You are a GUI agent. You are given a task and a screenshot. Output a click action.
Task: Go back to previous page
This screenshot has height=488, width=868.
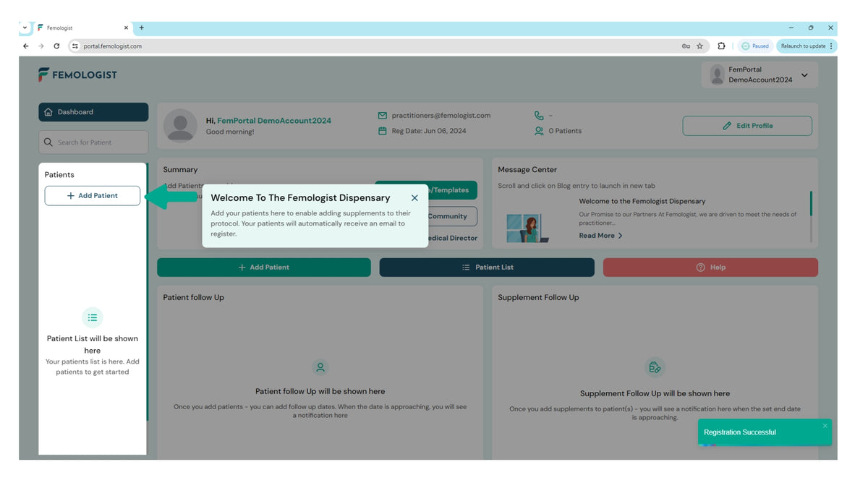click(x=26, y=46)
